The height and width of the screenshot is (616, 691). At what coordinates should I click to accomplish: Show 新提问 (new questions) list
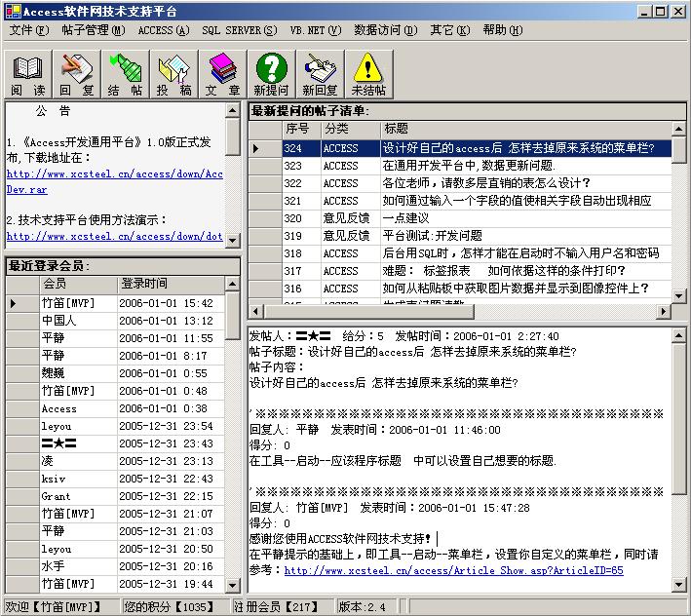click(272, 74)
